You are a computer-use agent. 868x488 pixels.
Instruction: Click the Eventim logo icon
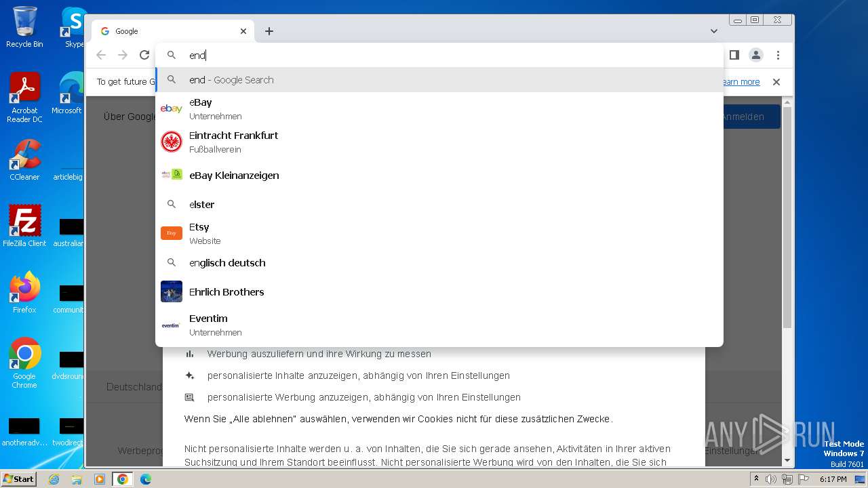(x=171, y=325)
